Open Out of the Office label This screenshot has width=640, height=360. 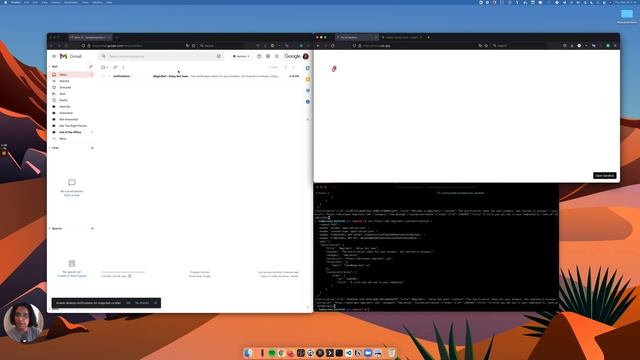point(71,132)
